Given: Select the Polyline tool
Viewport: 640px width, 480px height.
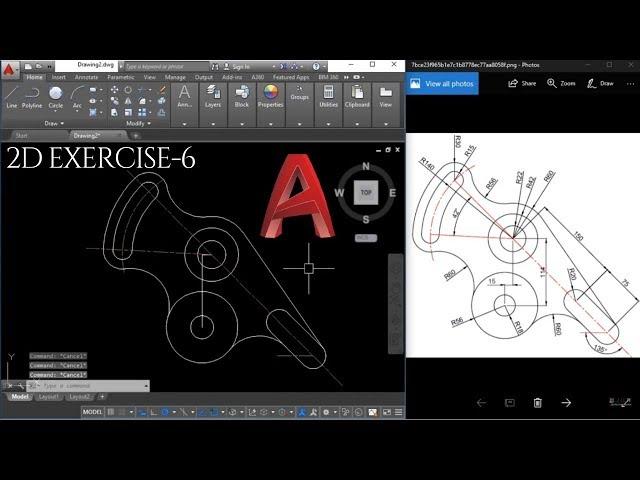Looking at the screenshot, I should tap(32, 97).
